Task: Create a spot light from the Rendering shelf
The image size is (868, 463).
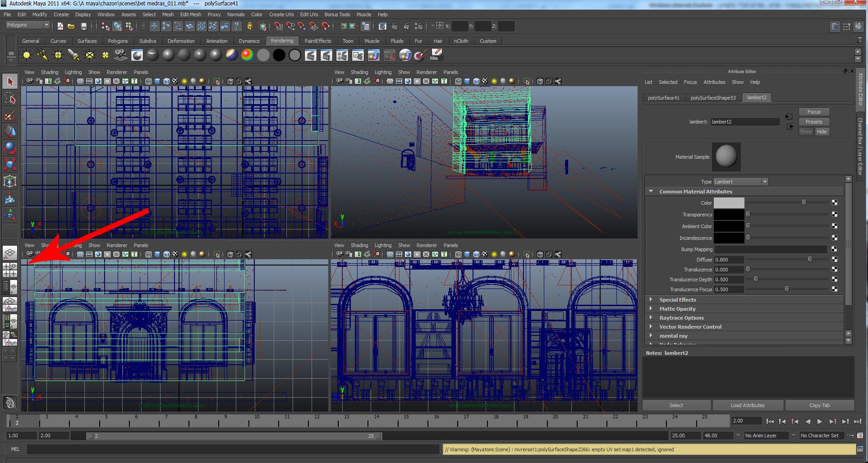Action: pyautogui.click(x=73, y=55)
